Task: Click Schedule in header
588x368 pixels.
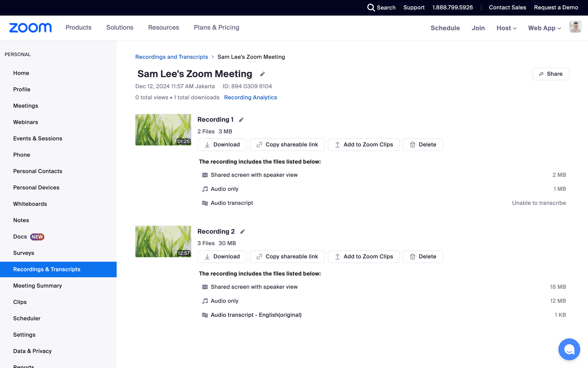Action: 445,28
